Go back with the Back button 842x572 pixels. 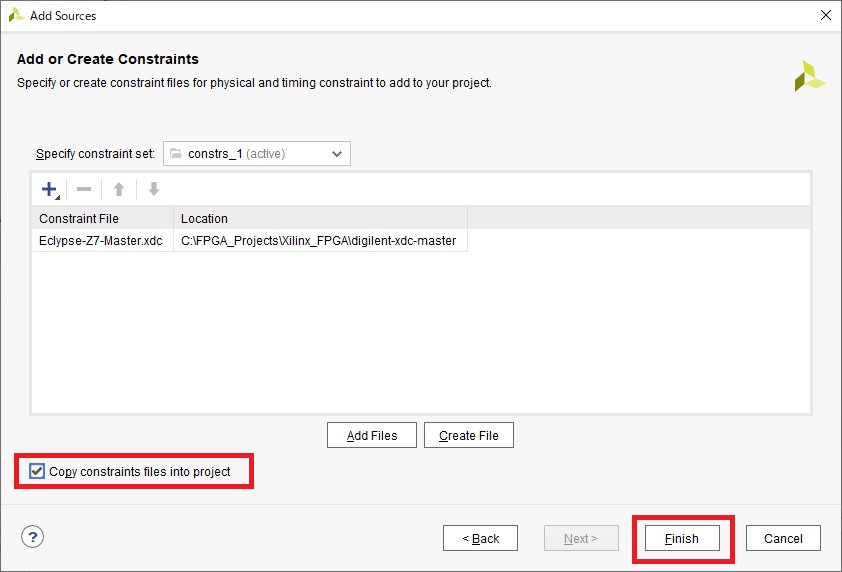coord(480,538)
